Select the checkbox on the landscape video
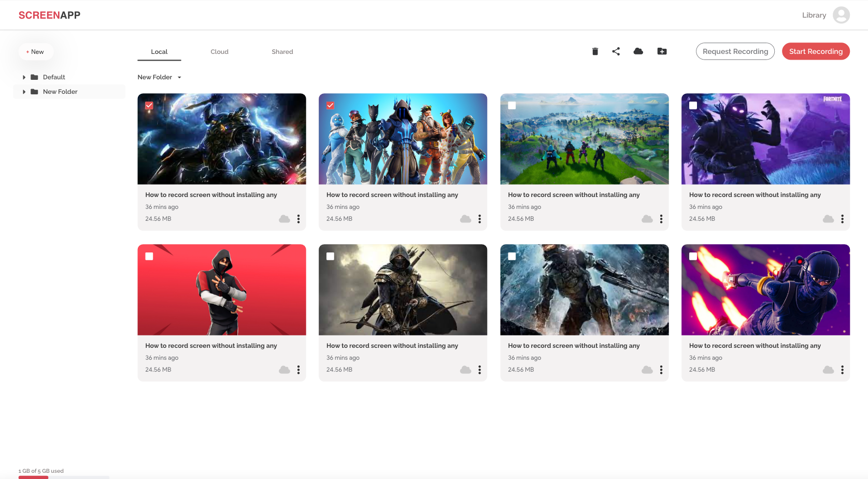 click(512, 106)
